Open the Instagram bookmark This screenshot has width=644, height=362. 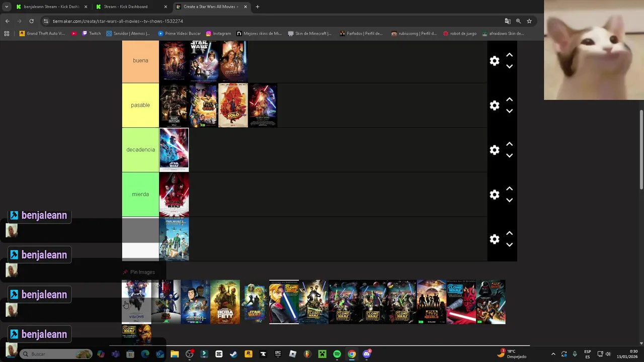pyautogui.click(x=218, y=34)
